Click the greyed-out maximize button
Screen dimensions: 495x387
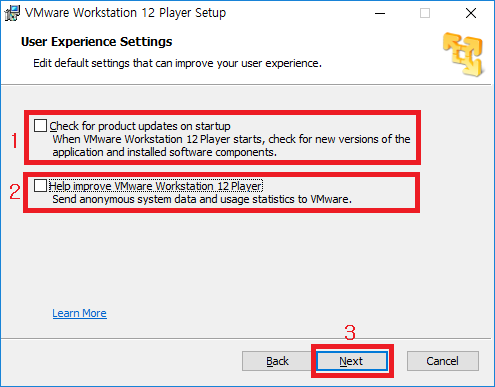tap(425, 13)
